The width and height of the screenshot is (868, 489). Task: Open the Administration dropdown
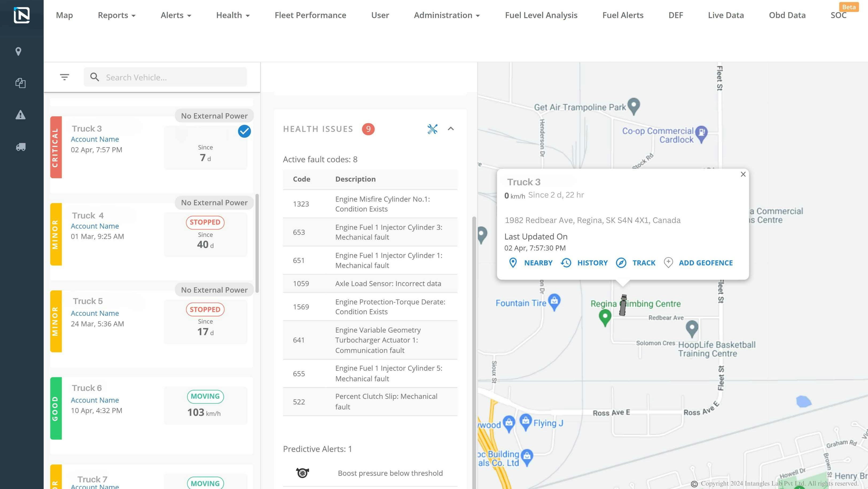click(447, 15)
